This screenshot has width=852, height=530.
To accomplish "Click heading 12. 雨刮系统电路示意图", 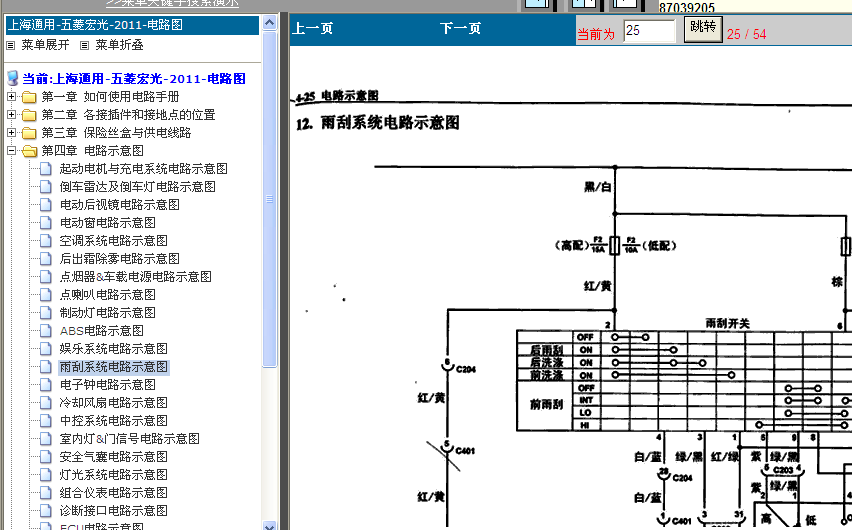I will (x=378, y=123).
